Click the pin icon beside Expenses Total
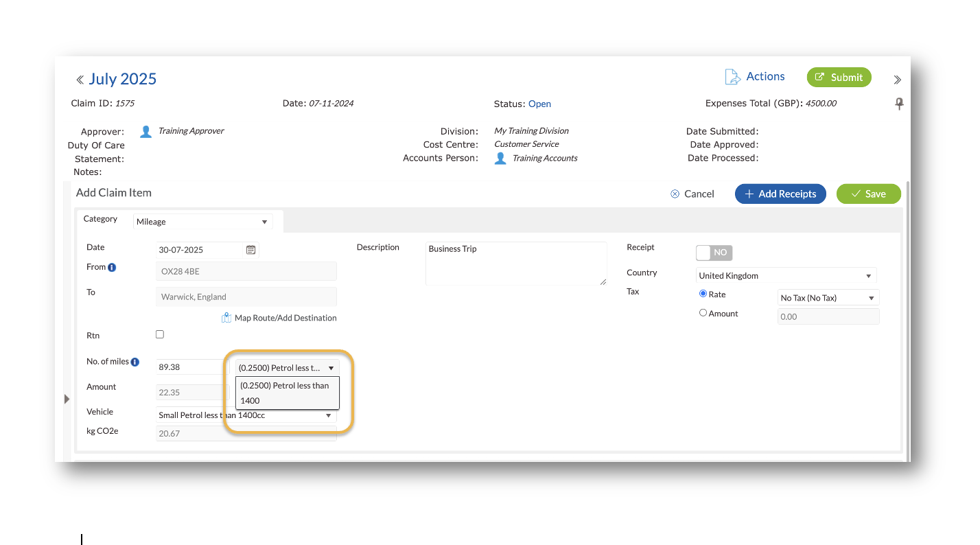 click(x=899, y=104)
